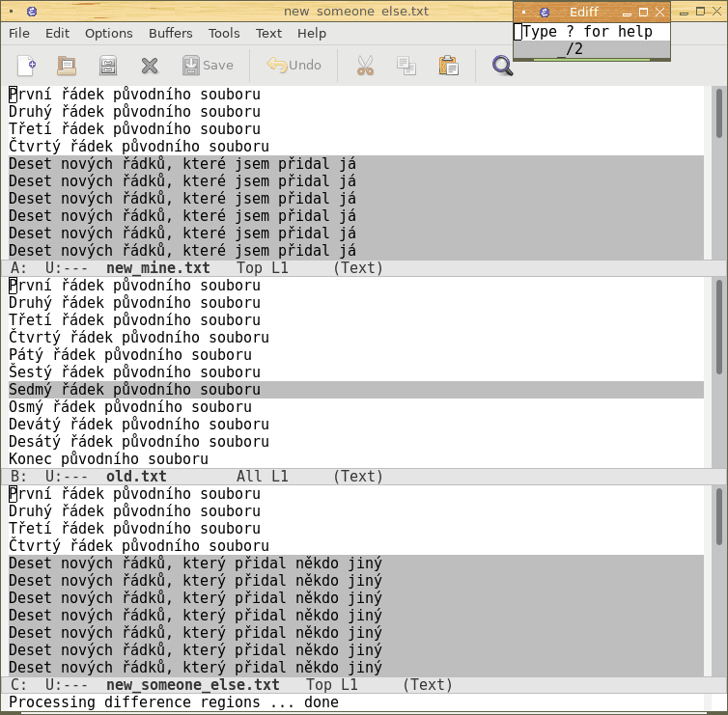Copy the selection with the copy icon
Screen dimensions: 728x715
pos(406,66)
